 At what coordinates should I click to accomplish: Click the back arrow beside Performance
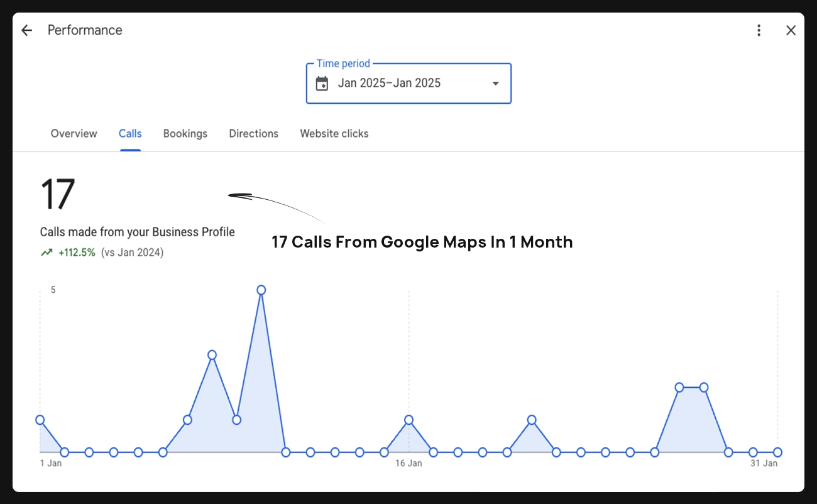click(26, 30)
